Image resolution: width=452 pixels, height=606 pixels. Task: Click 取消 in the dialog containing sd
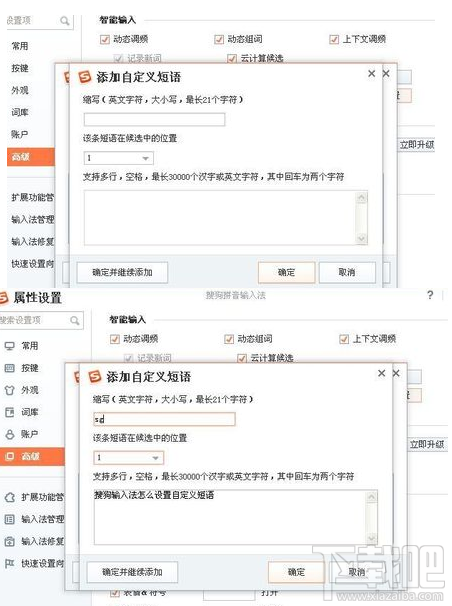tap(357, 572)
